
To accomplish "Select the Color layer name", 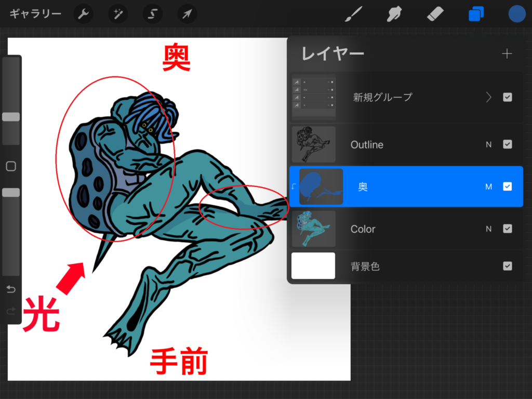I will 363,229.
